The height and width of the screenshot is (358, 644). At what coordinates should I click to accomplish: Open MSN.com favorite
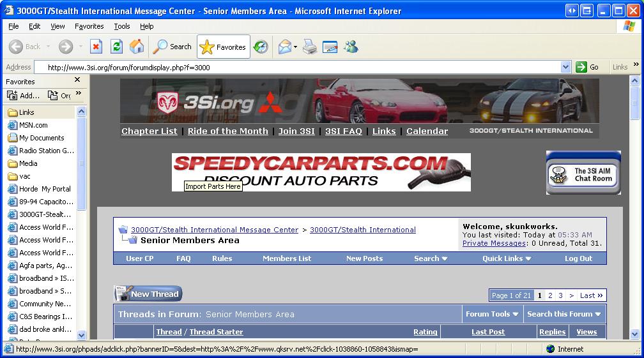click(27, 125)
